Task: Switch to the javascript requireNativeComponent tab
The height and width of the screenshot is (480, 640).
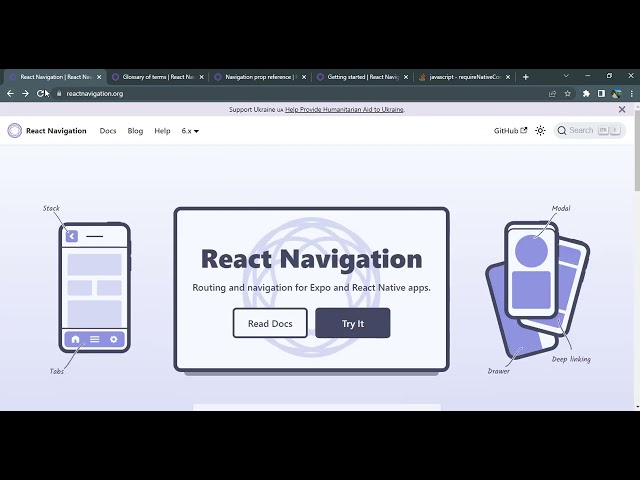Action: coord(464,77)
